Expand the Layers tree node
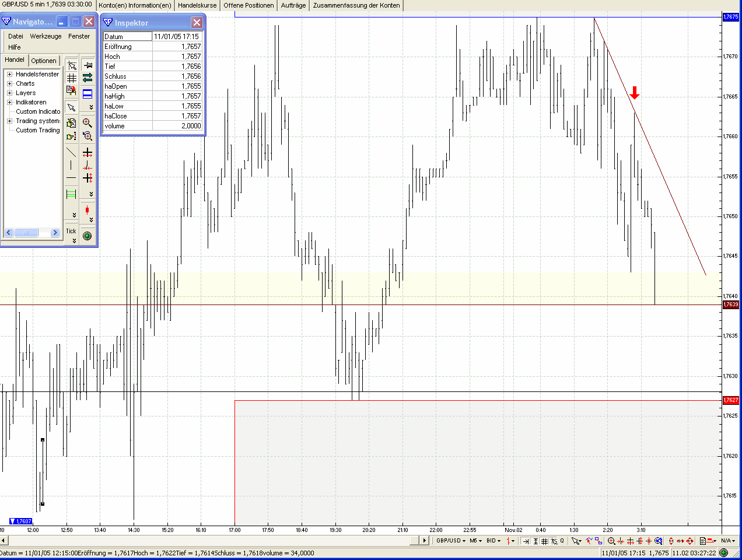This screenshot has width=742, height=560. (9, 93)
